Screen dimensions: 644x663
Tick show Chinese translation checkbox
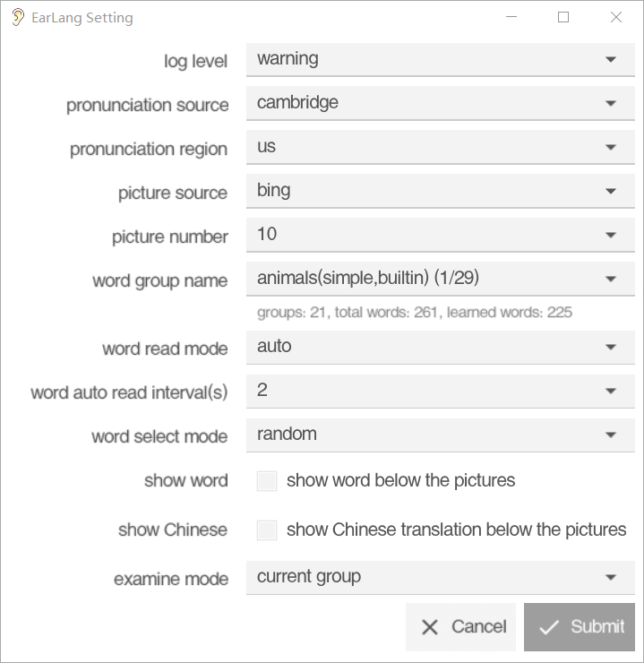pos(267,530)
